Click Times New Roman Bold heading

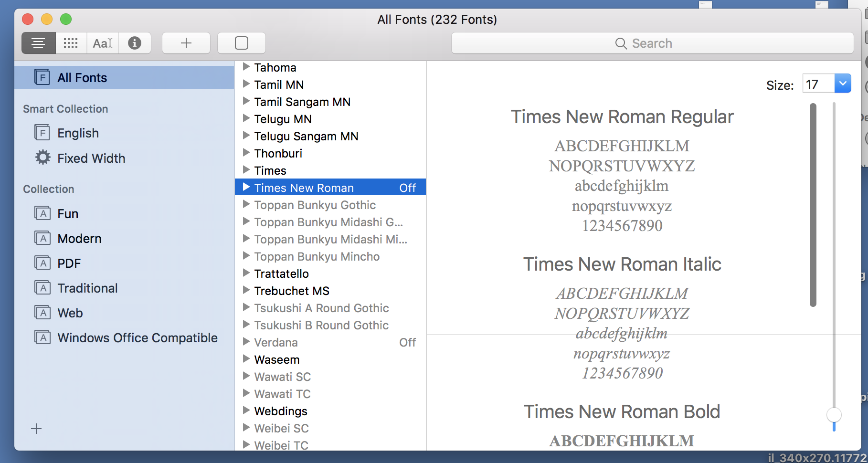click(x=622, y=412)
